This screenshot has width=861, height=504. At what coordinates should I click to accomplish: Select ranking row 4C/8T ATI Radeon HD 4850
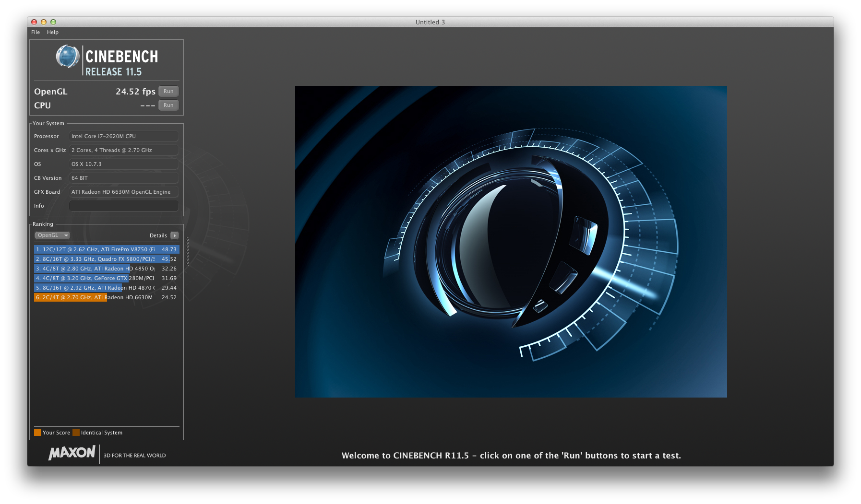107,269
